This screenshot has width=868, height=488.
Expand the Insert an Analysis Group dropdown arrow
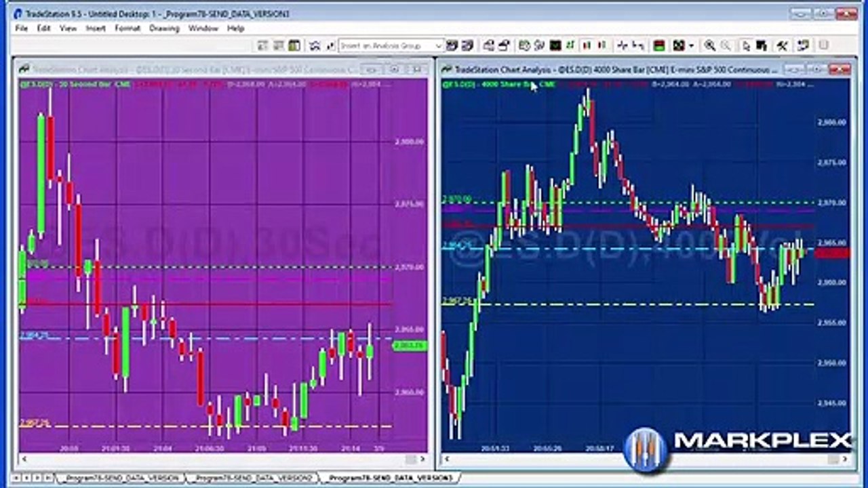(439, 45)
